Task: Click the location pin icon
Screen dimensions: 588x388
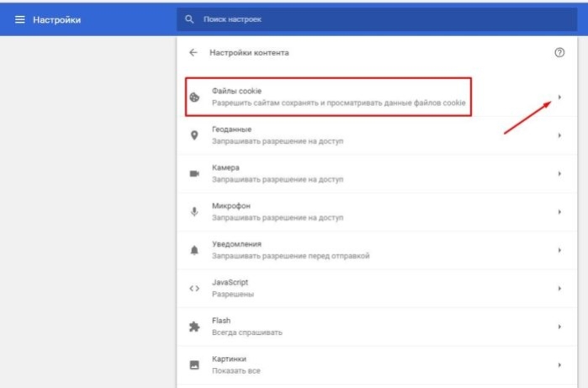Action: [194, 136]
